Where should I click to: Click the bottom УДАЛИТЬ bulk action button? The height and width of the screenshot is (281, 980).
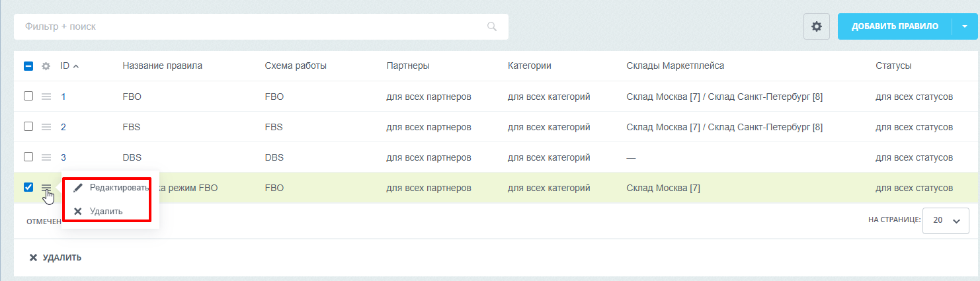click(x=56, y=257)
